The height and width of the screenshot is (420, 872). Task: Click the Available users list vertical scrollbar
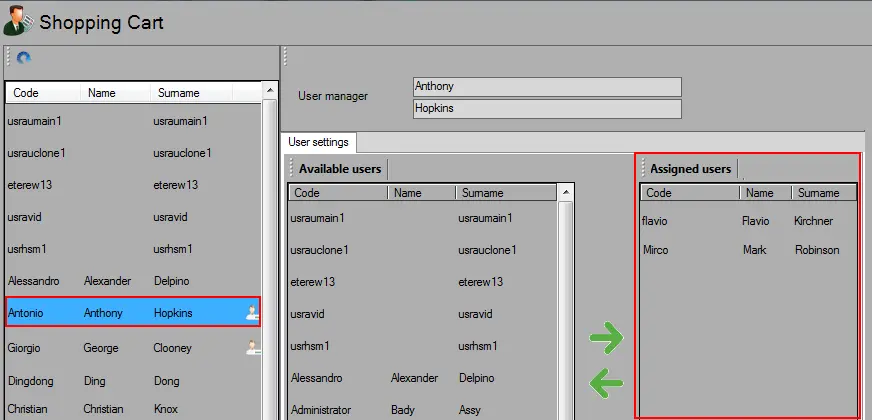567,300
